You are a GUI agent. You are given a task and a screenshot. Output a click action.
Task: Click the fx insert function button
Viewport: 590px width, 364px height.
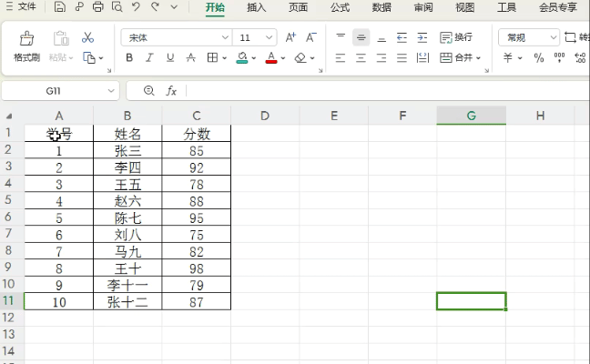click(171, 91)
